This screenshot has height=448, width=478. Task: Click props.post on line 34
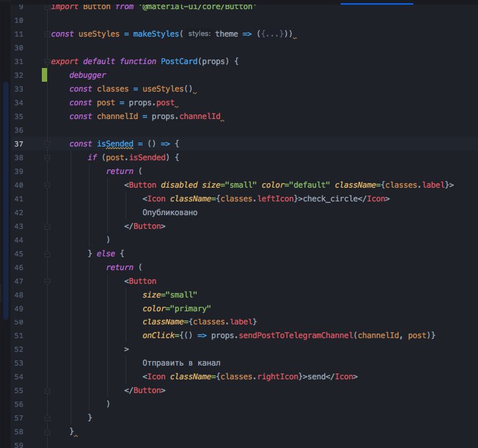tap(152, 103)
